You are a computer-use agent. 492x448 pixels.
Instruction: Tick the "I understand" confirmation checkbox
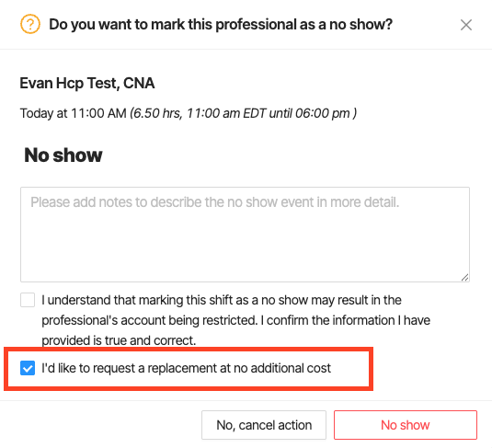[28, 300]
